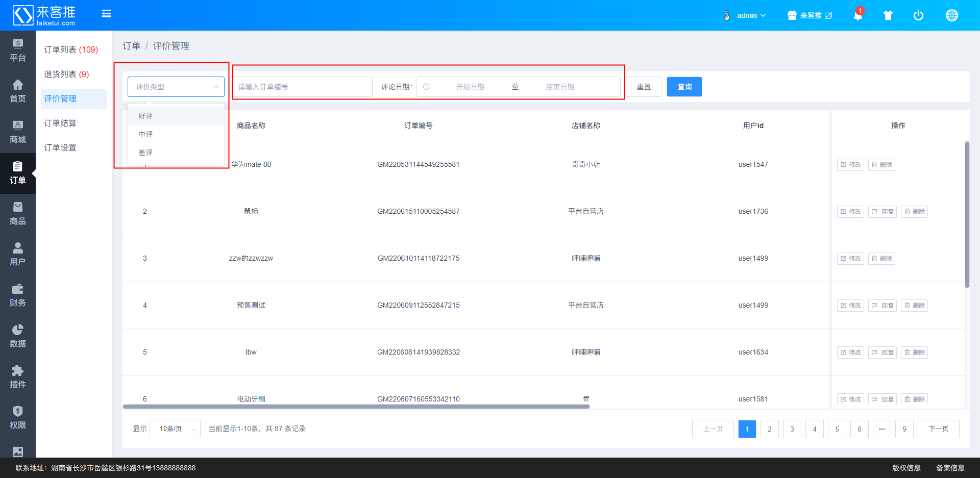
Task: Pick 结束日期 end date field
Action: (x=560, y=87)
